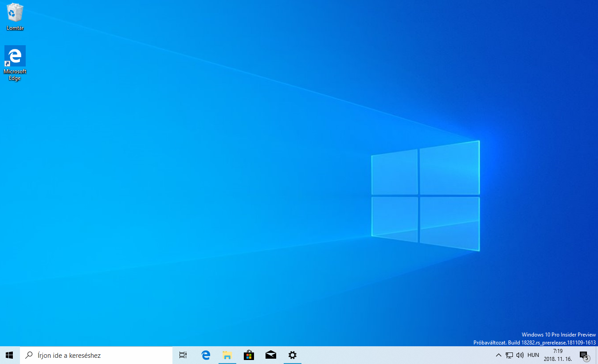Open the volume speaker tray control
This screenshot has width=598, height=364.
click(520, 355)
